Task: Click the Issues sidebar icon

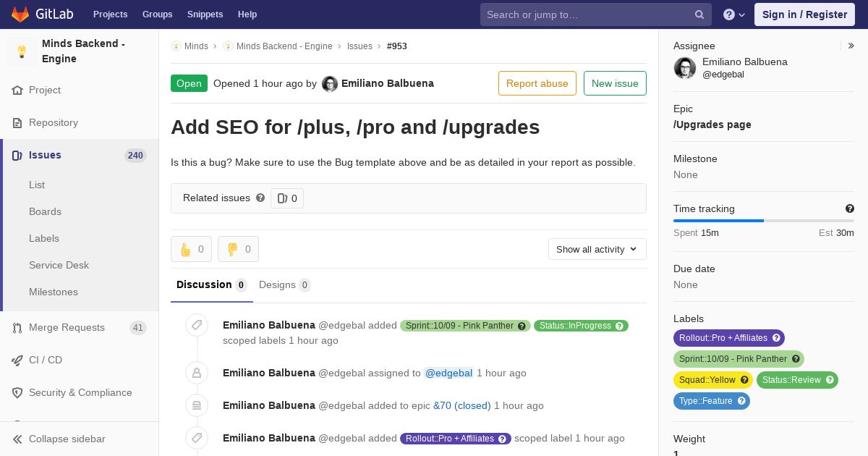Action: pyautogui.click(x=17, y=156)
